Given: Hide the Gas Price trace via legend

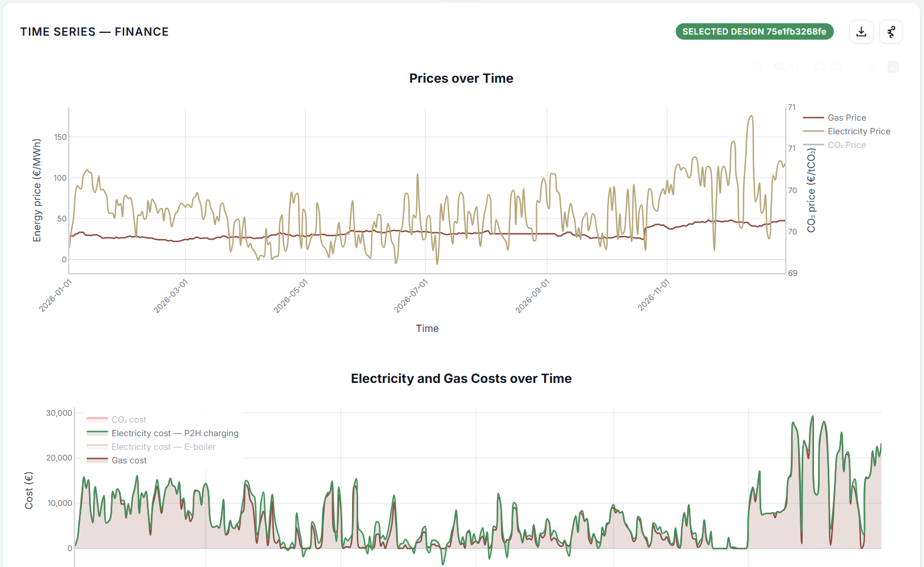Looking at the screenshot, I should pos(846,118).
